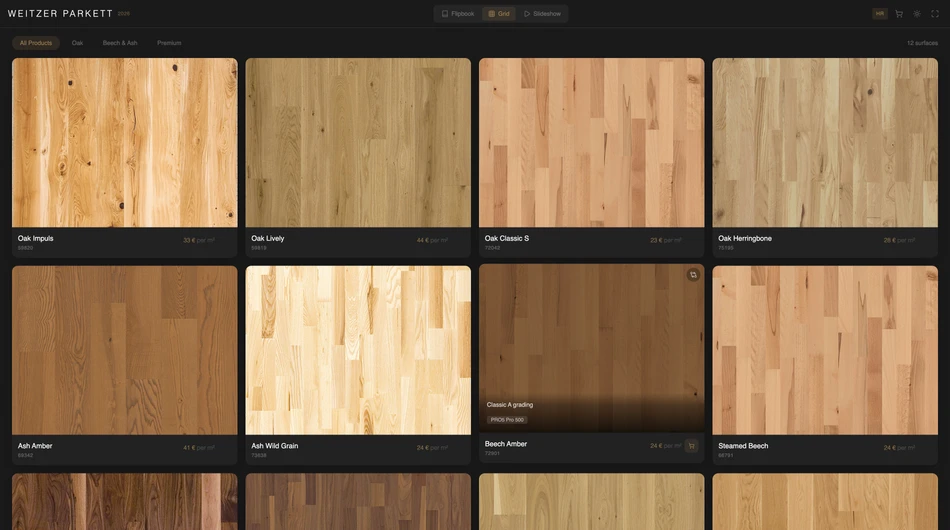
Task: Click the Ash Wild Grain product name
Action: 274,446
